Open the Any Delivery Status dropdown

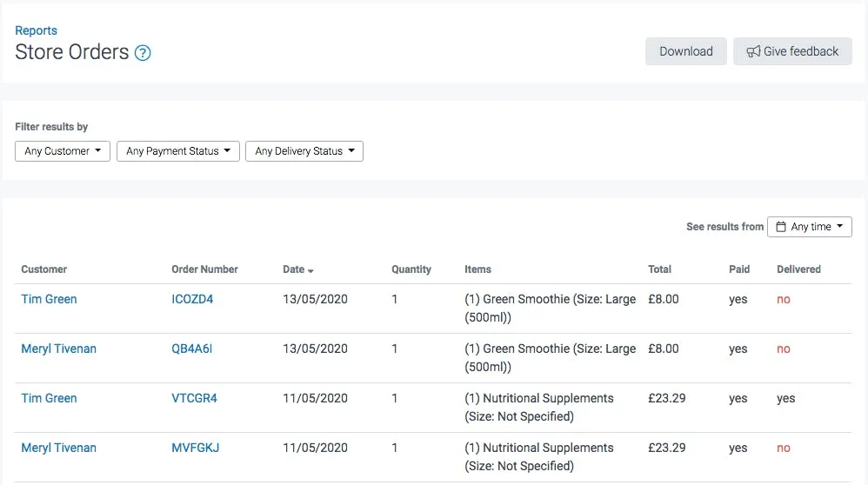pos(304,151)
